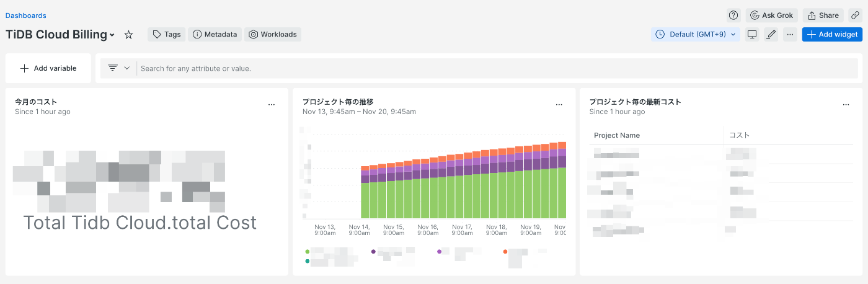Image resolution: width=868 pixels, height=284 pixels.
Task: Share this dashboard
Action: point(823,16)
